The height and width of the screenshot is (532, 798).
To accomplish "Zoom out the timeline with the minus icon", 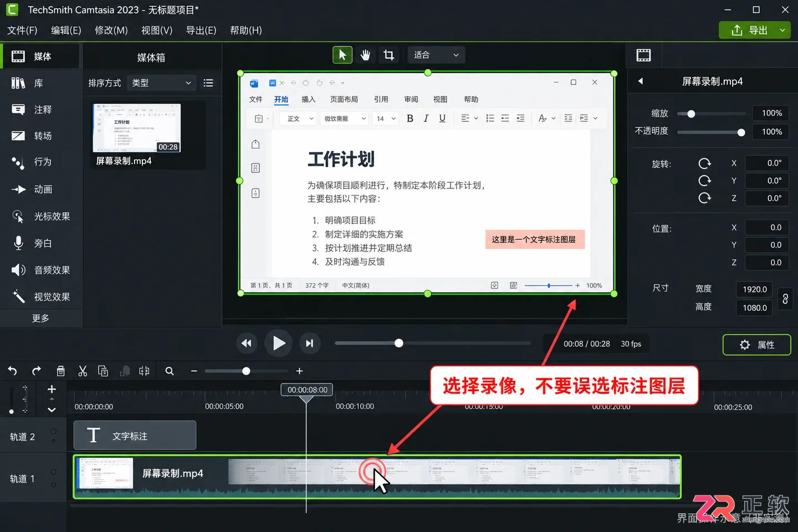I will coord(194,371).
